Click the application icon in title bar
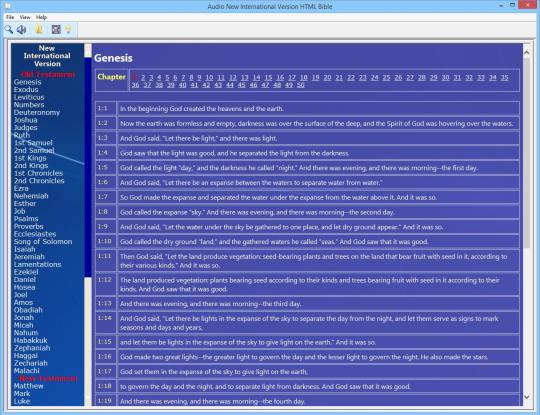Viewport: 540px width, 415px height. click(x=8, y=6)
